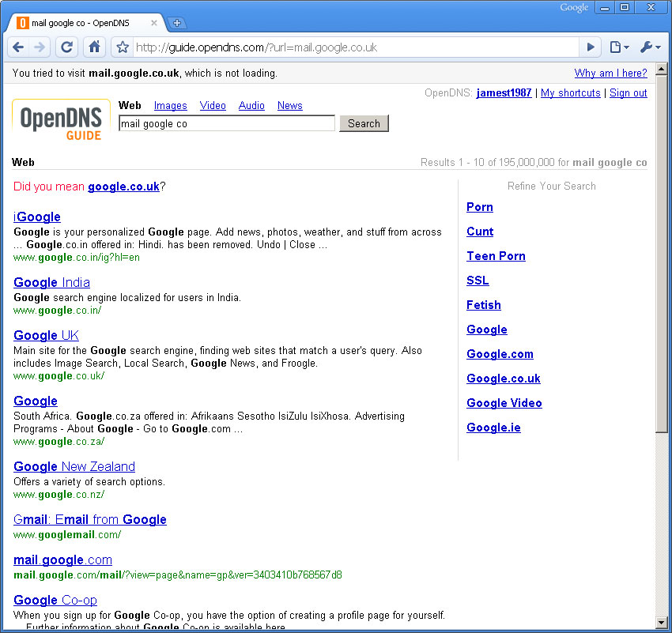Open 'My shortcuts' link
The height and width of the screenshot is (633, 672).
(x=571, y=93)
